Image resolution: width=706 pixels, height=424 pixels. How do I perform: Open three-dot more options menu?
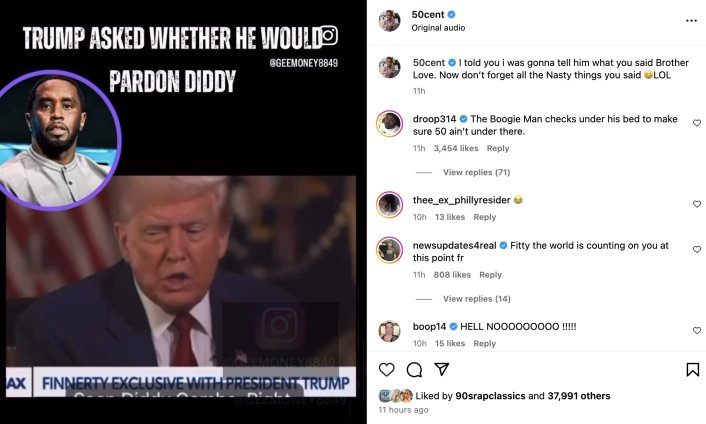pos(691,21)
